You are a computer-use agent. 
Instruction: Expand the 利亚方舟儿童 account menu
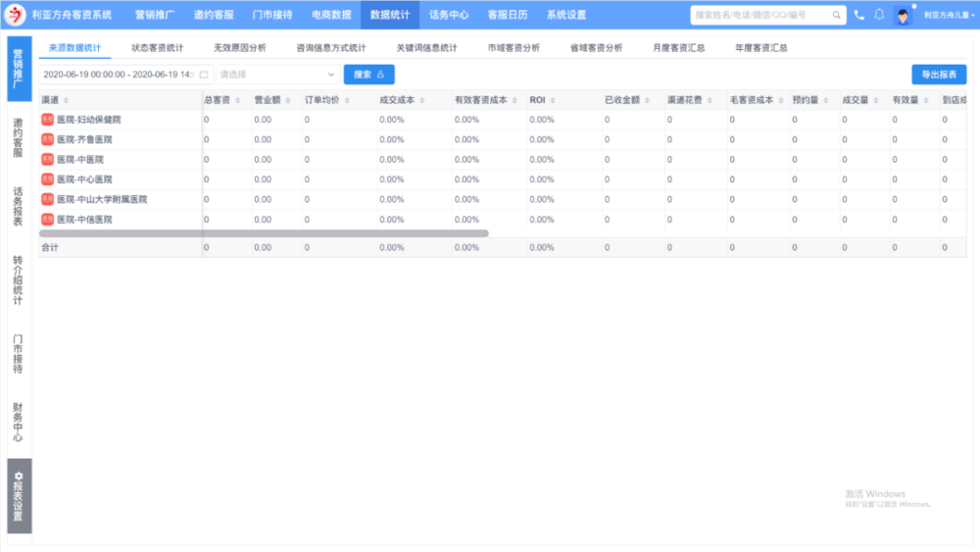click(x=947, y=16)
